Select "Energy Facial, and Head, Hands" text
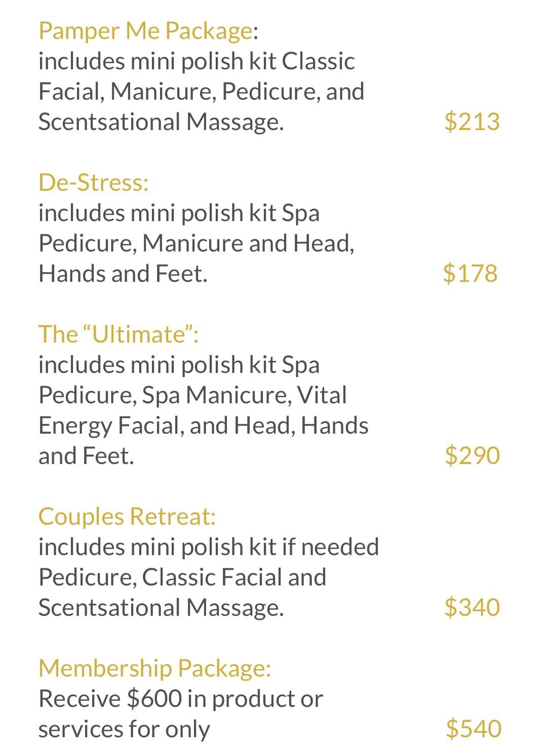 click(x=203, y=426)
